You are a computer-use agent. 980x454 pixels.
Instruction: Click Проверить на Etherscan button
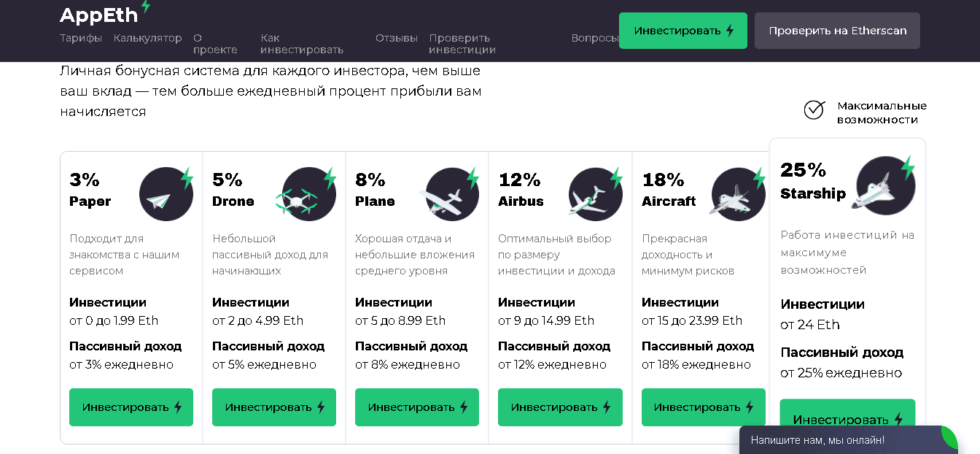[837, 31]
